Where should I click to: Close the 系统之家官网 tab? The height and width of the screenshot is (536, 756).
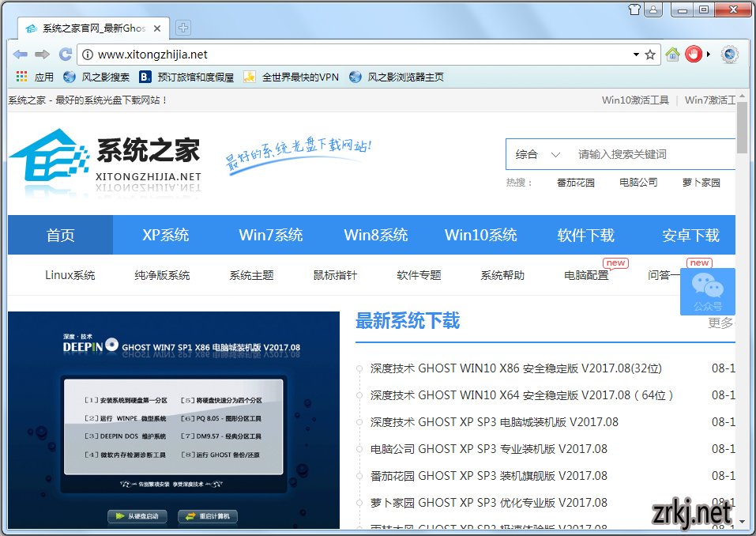[x=157, y=28]
